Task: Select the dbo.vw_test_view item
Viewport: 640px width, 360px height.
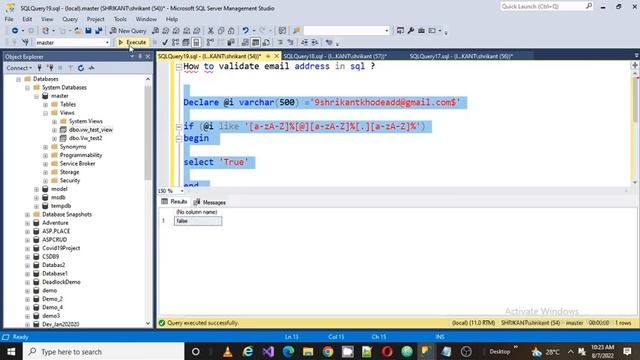Action: tap(91, 130)
